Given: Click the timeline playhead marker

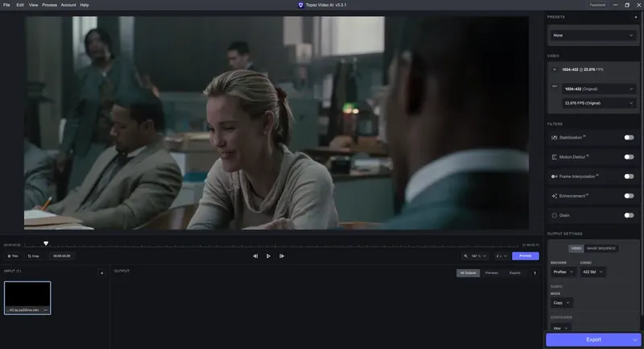Looking at the screenshot, I should tap(46, 243).
